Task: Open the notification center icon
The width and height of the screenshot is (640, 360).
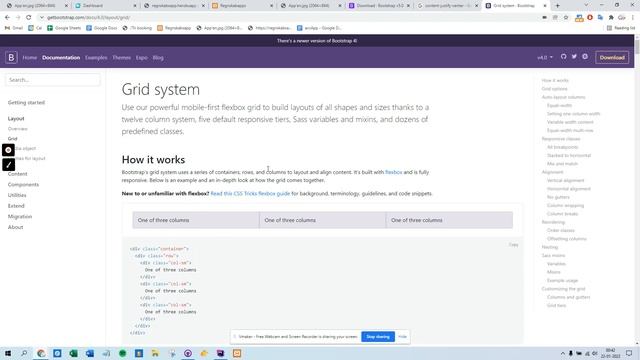Action: [629, 353]
